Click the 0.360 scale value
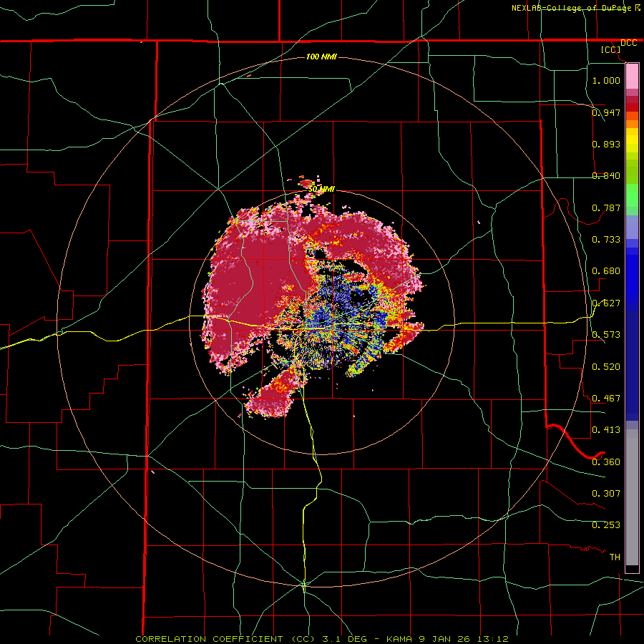The image size is (644, 644). click(x=606, y=462)
